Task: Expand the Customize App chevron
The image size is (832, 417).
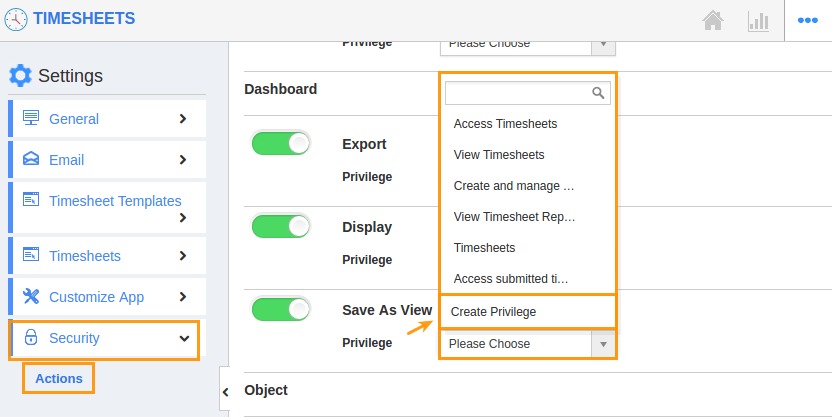Action: 183,297
